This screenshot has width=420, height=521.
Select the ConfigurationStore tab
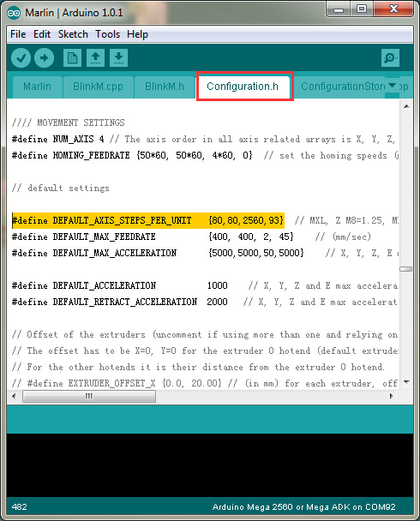pyautogui.click(x=342, y=87)
